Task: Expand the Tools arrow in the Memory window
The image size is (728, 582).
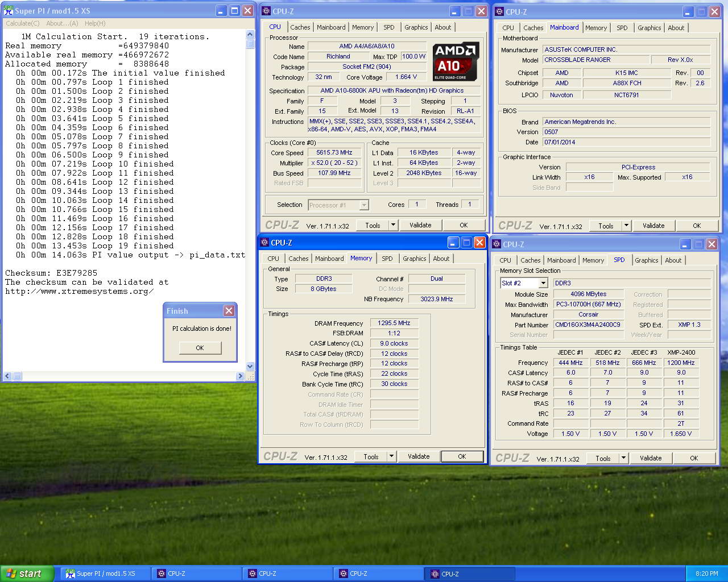Action: tap(391, 456)
